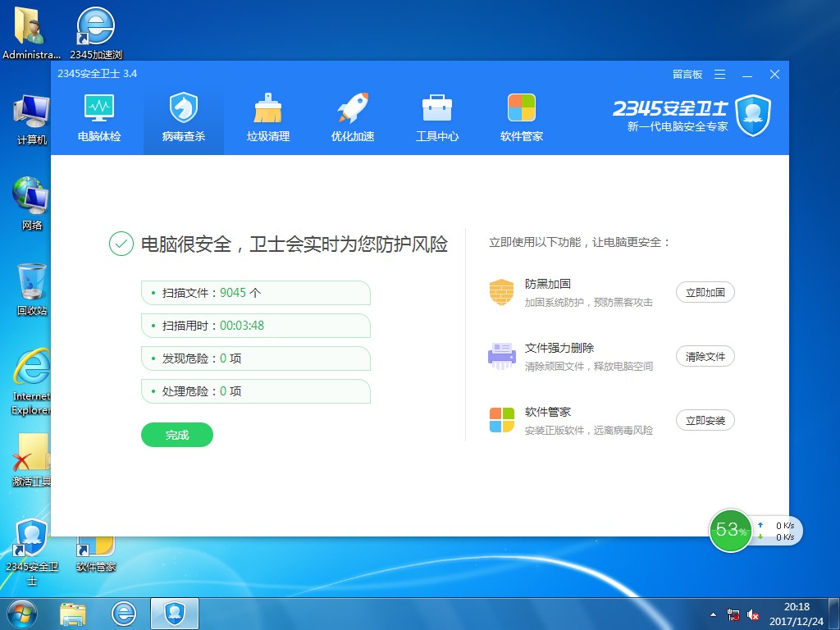Screen dimensions: 840x630
Task: Select the 软件管家 desktop shortcut
Action: [96, 553]
